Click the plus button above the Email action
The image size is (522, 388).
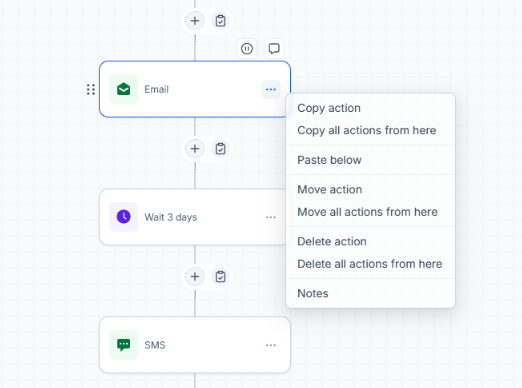pos(195,21)
